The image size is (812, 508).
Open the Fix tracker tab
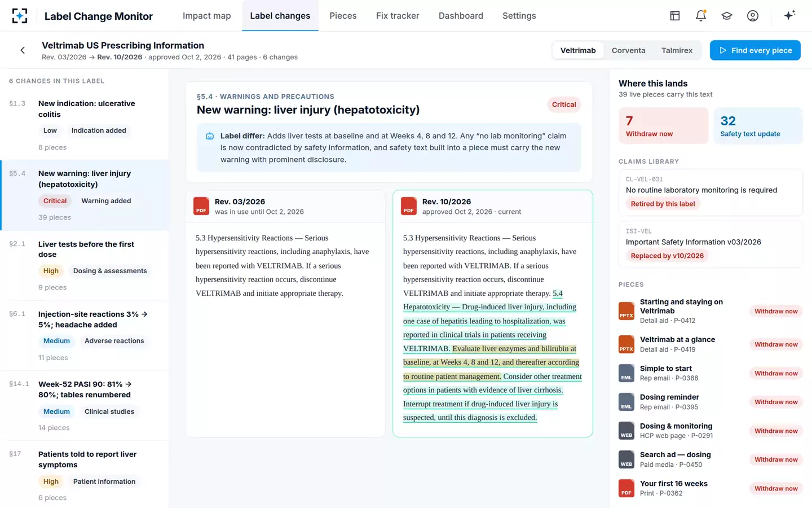[398, 16]
